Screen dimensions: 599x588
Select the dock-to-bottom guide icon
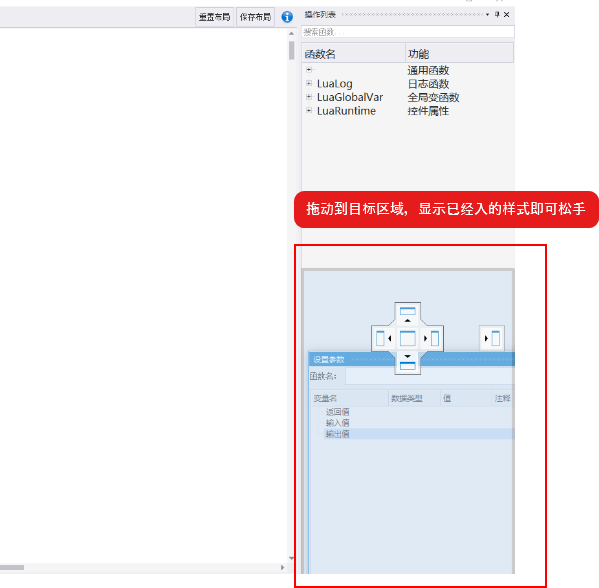coord(408,362)
